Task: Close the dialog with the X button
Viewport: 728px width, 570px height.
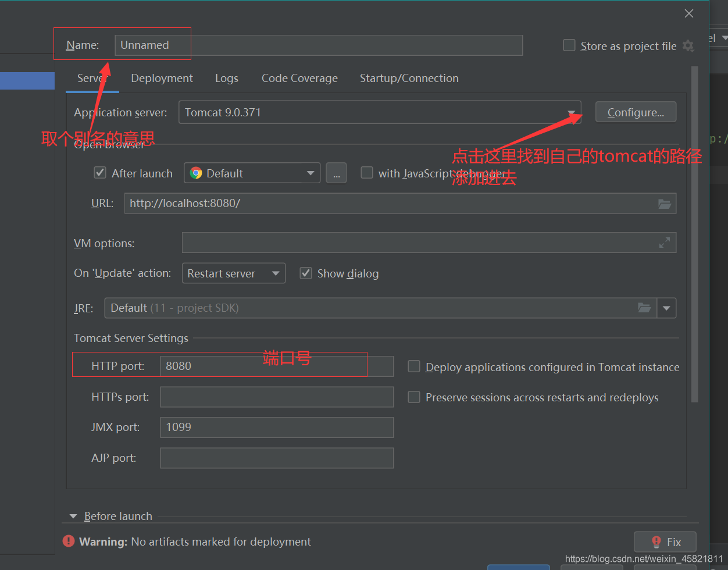Action: [688, 13]
